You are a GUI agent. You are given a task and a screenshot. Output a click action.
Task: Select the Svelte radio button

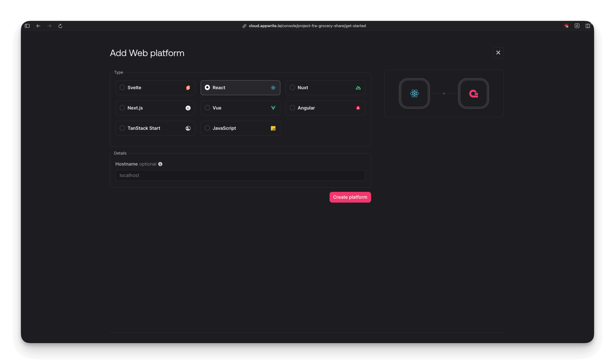click(x=122, y=88)
